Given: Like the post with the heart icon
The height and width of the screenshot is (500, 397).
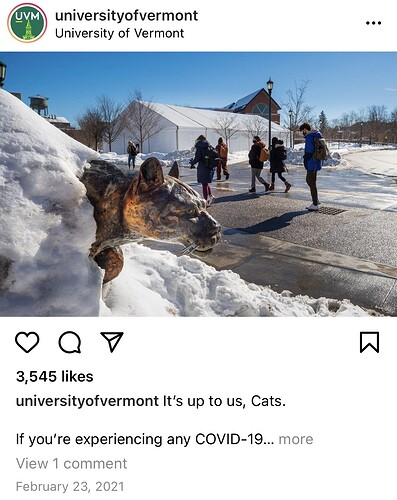Looking at the screenshot, I should pos(27,342).
